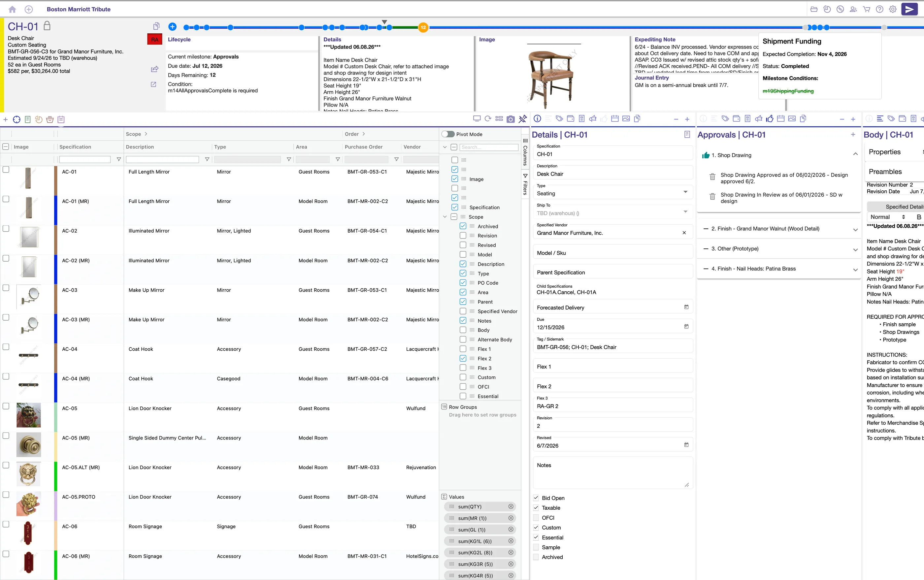The height and width of the screenshot is (580, 924).
Task: Collapse the Scope group in columns panel
Action: (x=445, y=217)
